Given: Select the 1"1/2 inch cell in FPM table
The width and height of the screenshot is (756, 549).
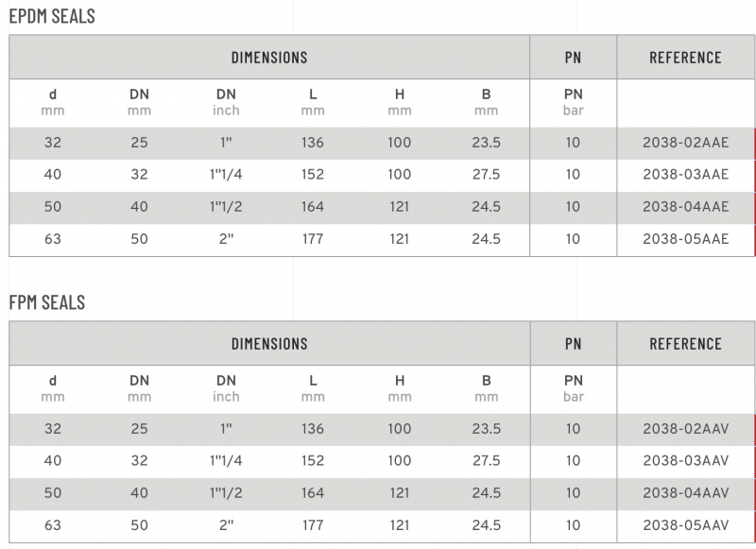Looking at the screenshot, I should click(226, 493).
